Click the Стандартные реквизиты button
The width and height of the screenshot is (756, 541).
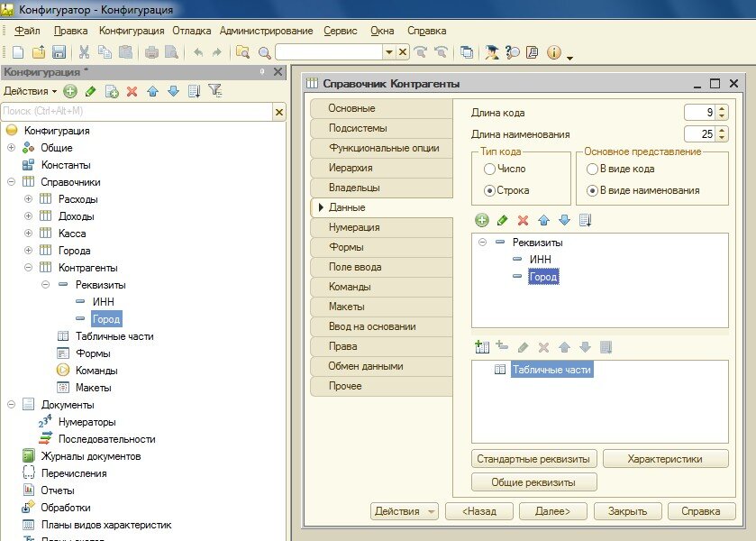(533, 458)
